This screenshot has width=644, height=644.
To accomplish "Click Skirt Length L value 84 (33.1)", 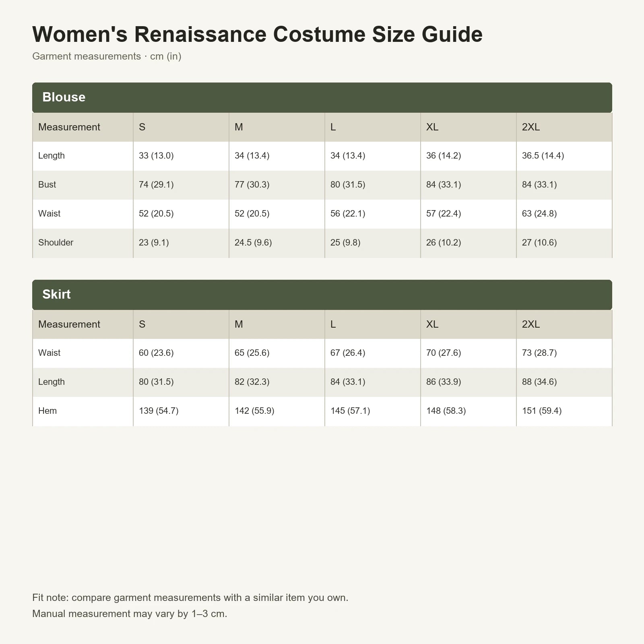I will 348,382.
